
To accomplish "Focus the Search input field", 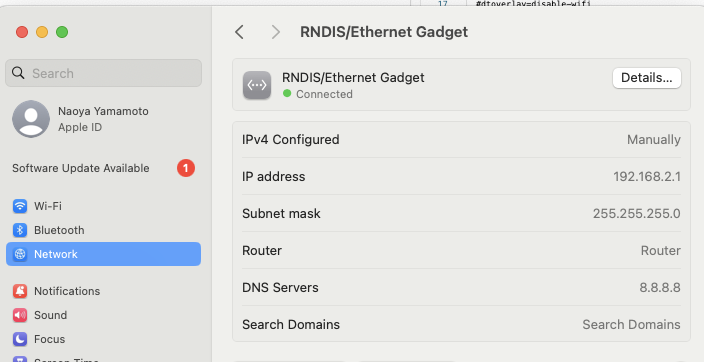I will 103,73.
